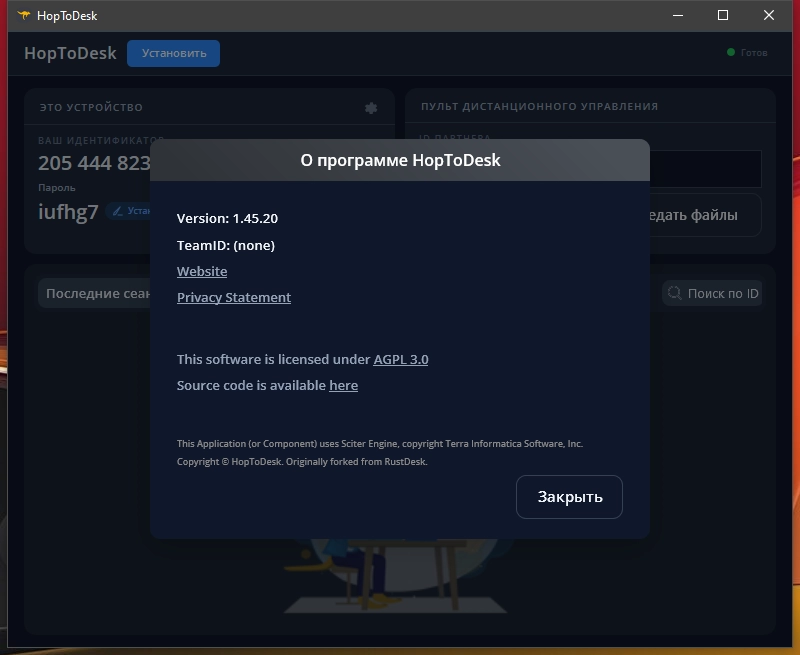The width and height of the screenshot is (800, 655).
Task: Click the Поиск по ID search field
Action: point(712,293)
